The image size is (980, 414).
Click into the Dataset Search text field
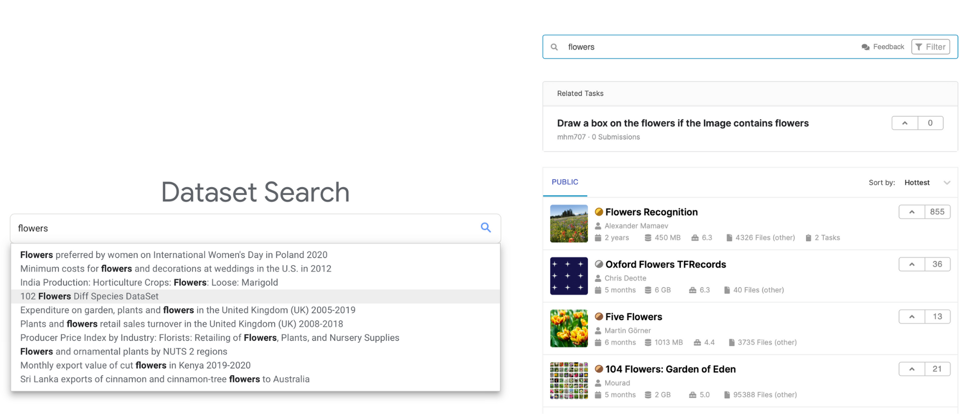click(x=246, y=228)
